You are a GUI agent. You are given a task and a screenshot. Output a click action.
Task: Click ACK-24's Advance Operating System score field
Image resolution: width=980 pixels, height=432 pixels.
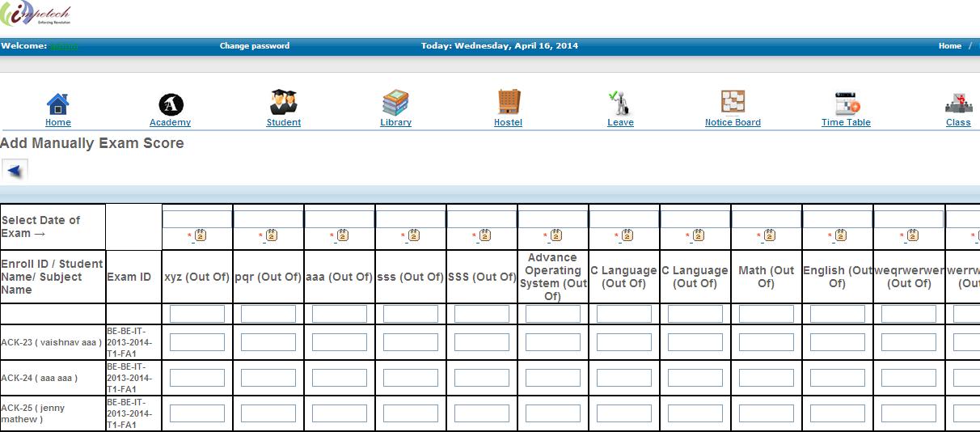[x=553, y=378]
